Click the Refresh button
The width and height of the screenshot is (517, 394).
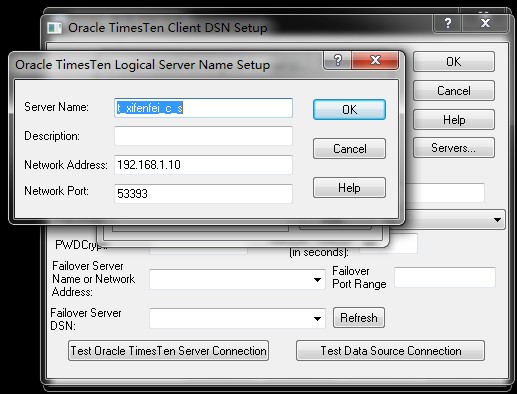tap(359, 318)
